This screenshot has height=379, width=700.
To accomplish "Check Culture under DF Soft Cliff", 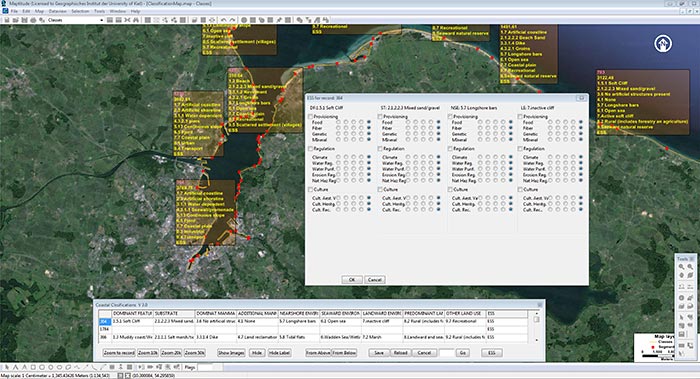I will (x=310, y=189).
